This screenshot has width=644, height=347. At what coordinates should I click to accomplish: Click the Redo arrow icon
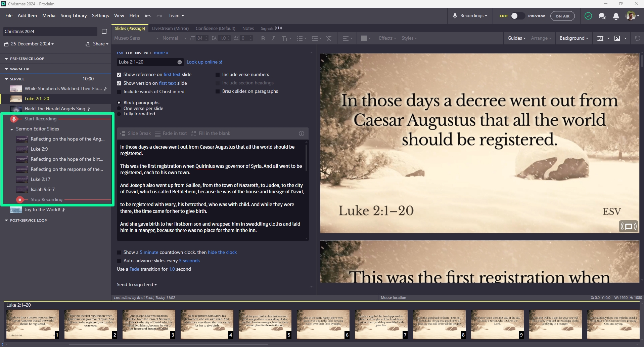coord(159,16)
